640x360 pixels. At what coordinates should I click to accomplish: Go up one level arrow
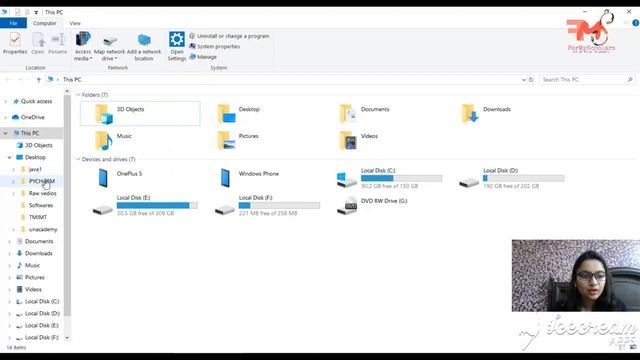39,80
